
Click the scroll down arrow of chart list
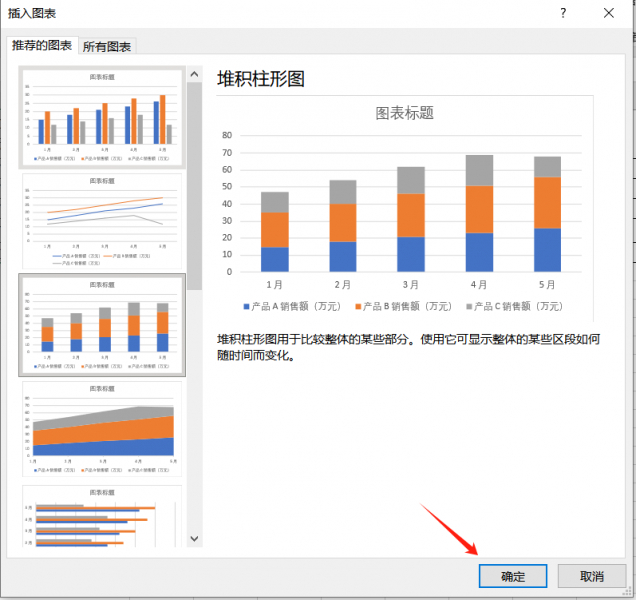tap(194, 539)
